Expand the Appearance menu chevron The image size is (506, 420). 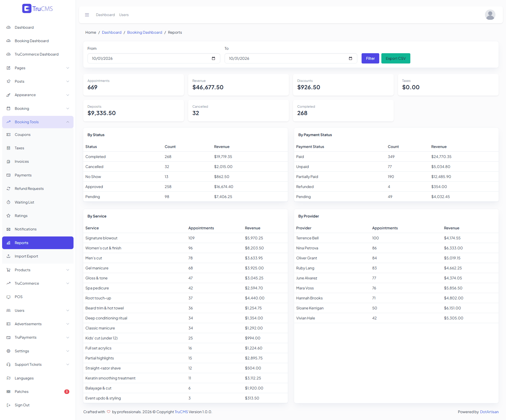68,95
